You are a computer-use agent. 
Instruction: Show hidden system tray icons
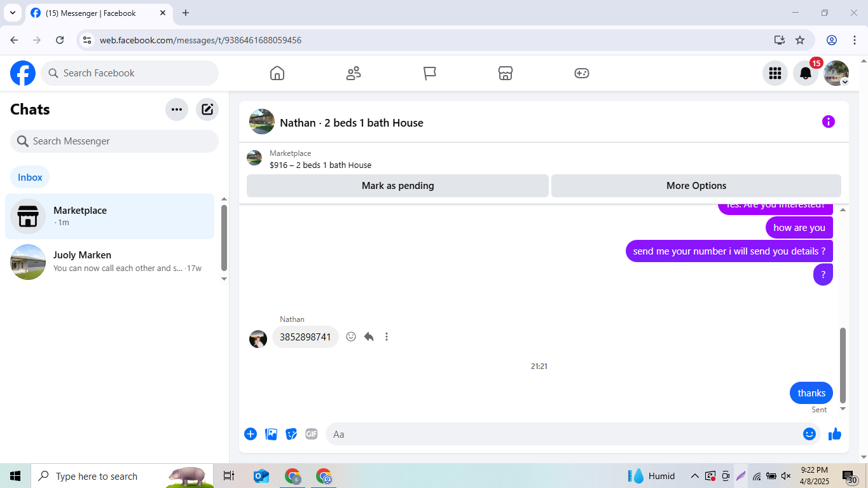pyautogui.click(x=694, y=476)
